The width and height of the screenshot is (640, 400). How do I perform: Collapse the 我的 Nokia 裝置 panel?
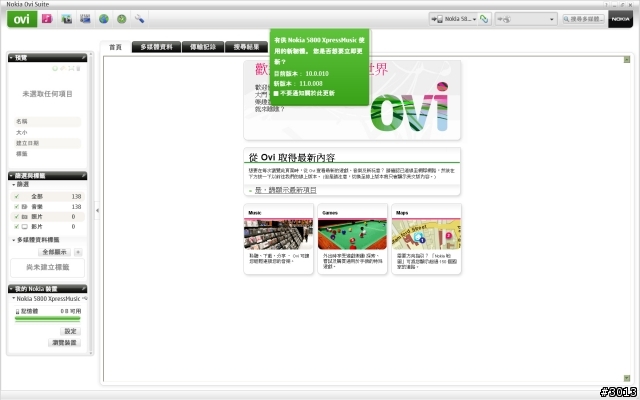(x=11, y=289)
